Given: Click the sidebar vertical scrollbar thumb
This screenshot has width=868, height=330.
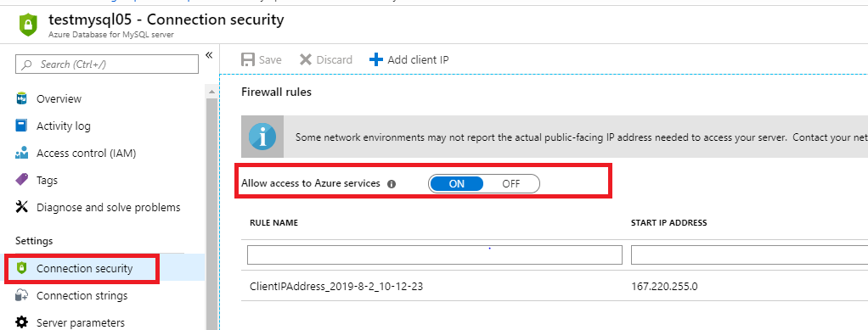Looking at the screenshot, I should pyautogui.click(x=211, y=213).
